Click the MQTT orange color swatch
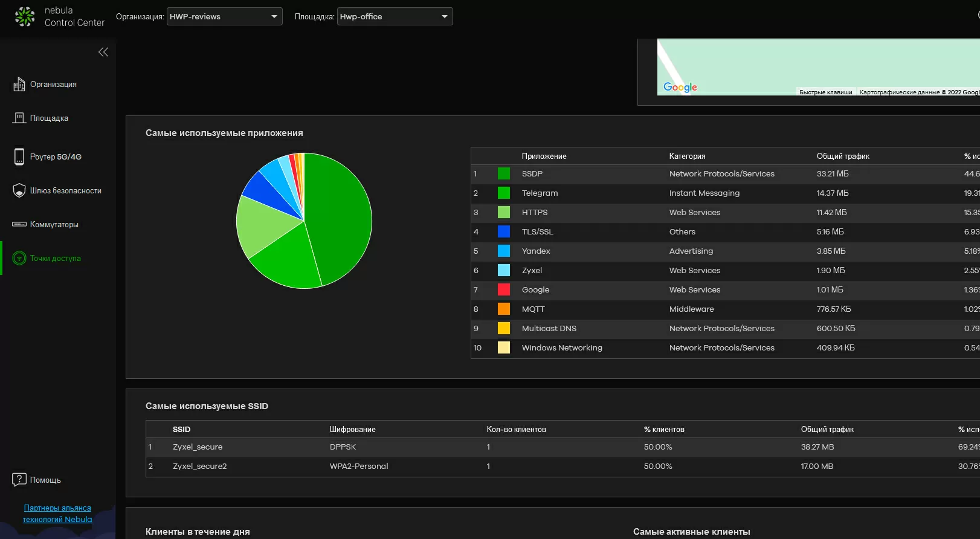 [x=504, y=309]
